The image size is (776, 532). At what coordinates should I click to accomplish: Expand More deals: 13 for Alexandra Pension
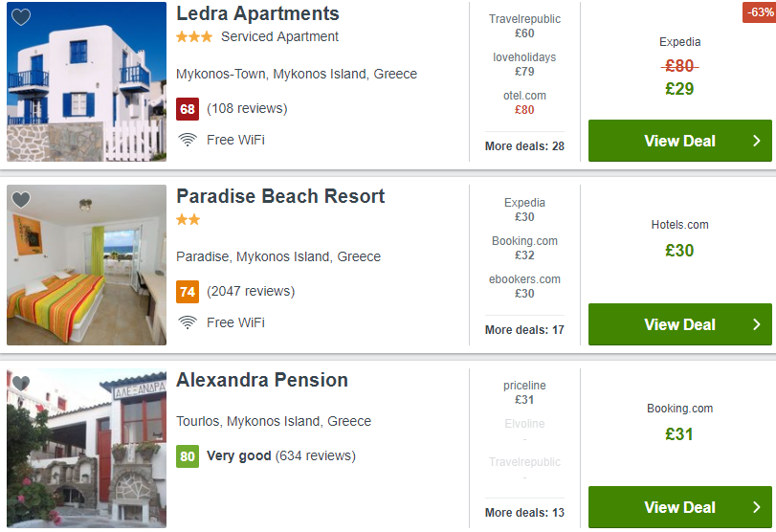tap(524, 512)
